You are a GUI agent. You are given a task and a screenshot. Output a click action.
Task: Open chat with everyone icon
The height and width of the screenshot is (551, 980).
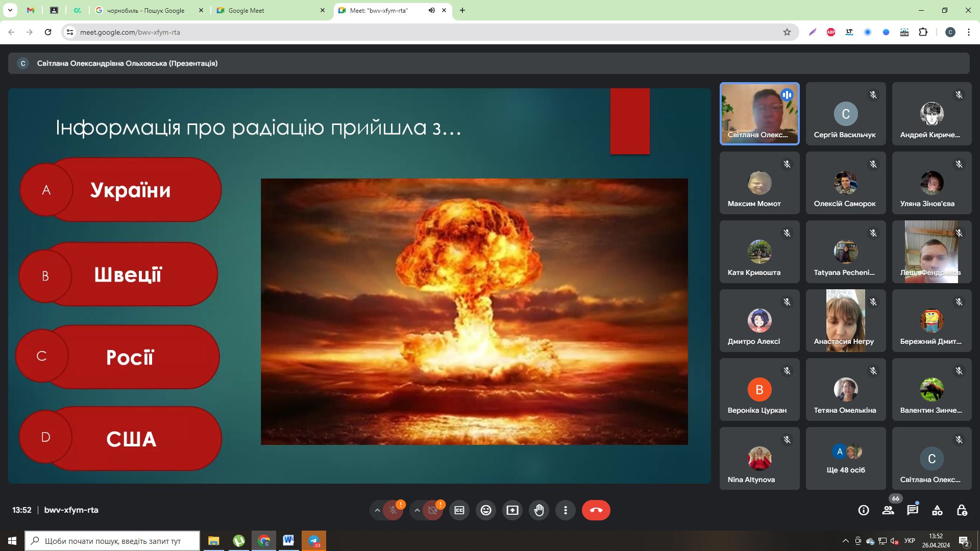[913, 510]
